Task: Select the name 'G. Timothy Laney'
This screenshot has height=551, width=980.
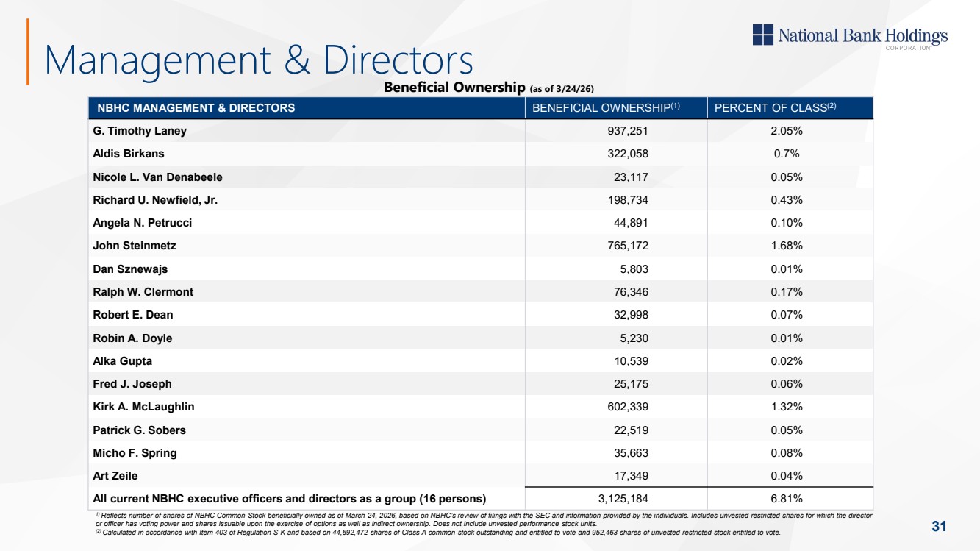Action: [140, 131]
